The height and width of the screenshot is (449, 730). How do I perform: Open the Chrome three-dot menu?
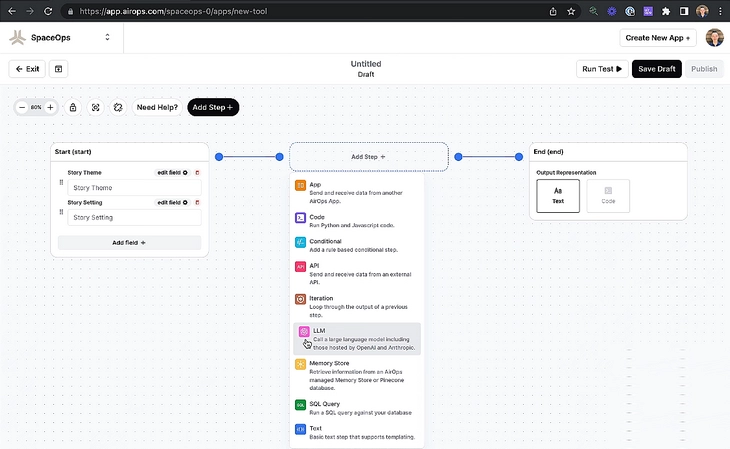720,11
